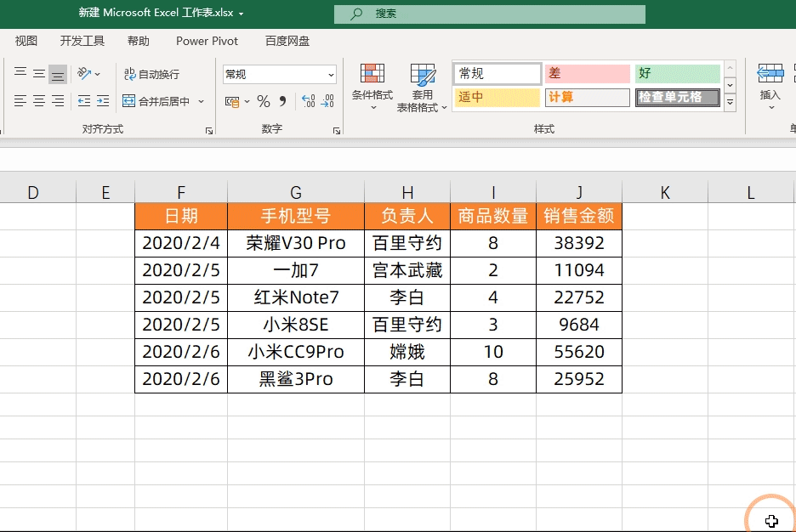This screenshot has width=796, height=532.
Task: Apply comma style number format
Action: point(283,101)
